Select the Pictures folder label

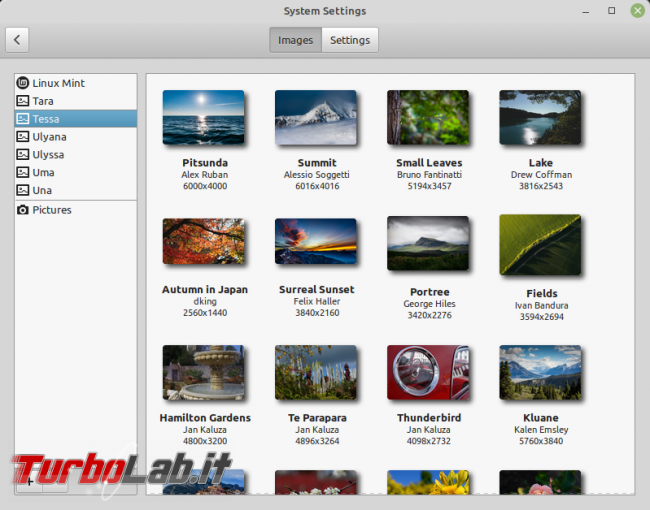pyautogui.click(x=52, y=210)
